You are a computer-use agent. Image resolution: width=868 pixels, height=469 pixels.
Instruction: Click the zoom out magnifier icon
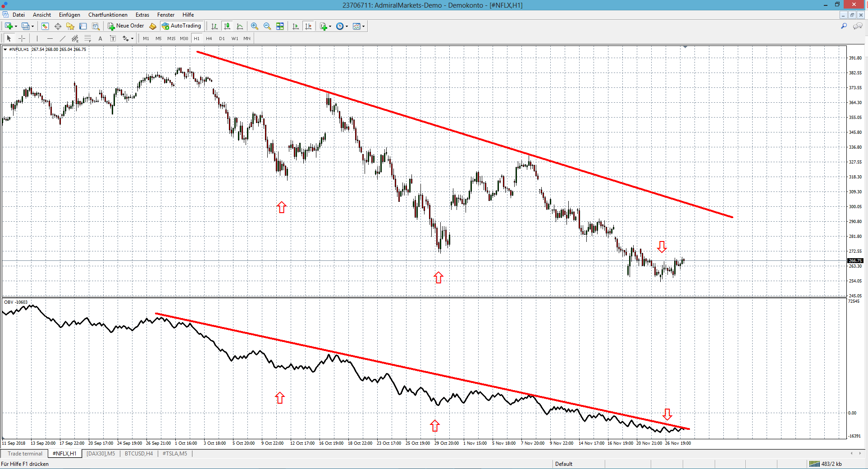(267, 26)
